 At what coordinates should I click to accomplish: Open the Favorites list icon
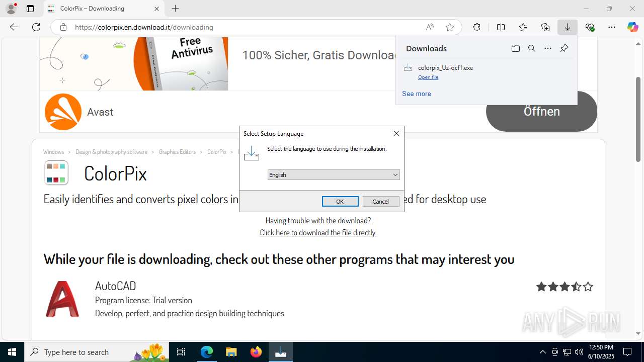[523, 27]
